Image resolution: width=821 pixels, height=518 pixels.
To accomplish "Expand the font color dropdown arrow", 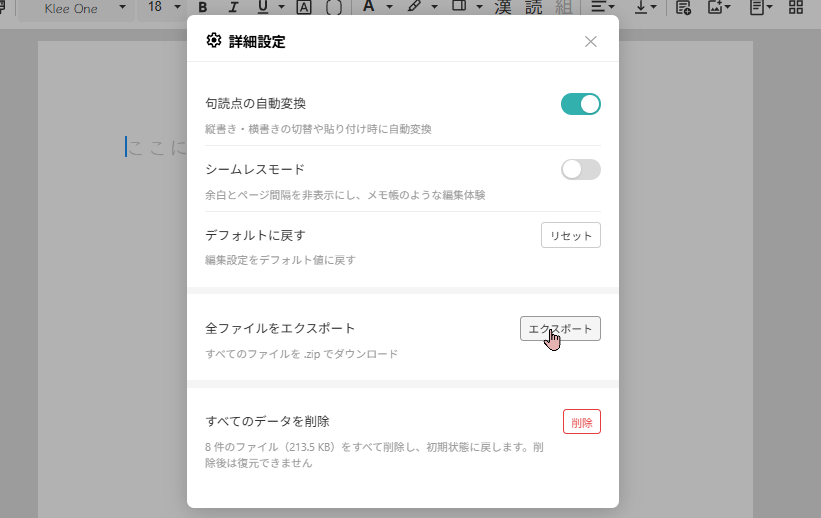I will click(390, 7).
